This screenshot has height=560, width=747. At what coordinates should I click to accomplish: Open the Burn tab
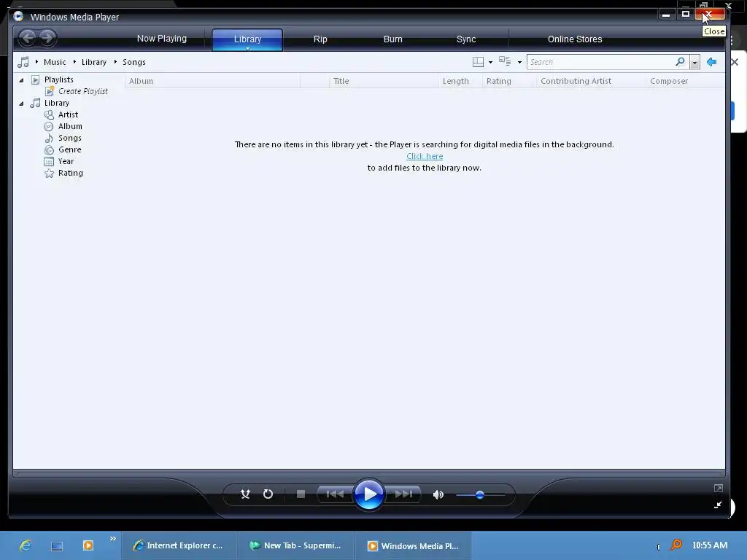click(393, 39)
